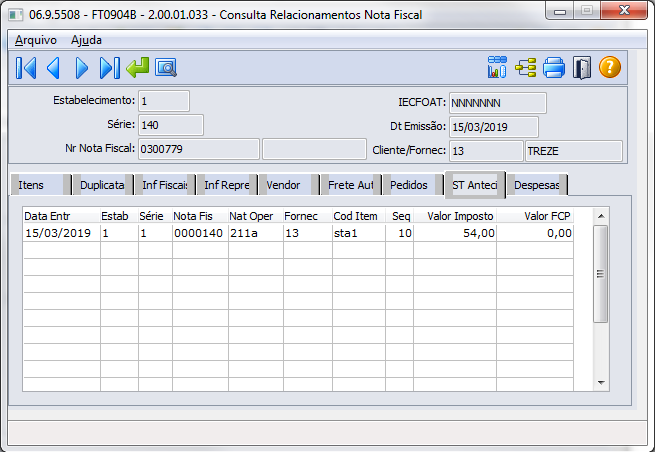Open the Inf Fiscais tab
Screen dimensions: 655x452
click(x=165, y=185)
